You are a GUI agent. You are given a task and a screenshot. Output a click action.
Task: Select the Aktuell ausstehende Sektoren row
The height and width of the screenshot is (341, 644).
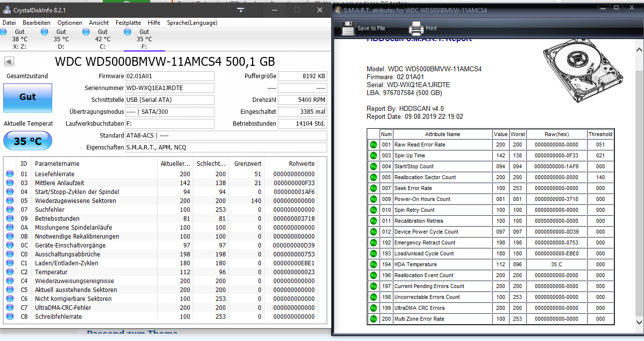(161, 290)
